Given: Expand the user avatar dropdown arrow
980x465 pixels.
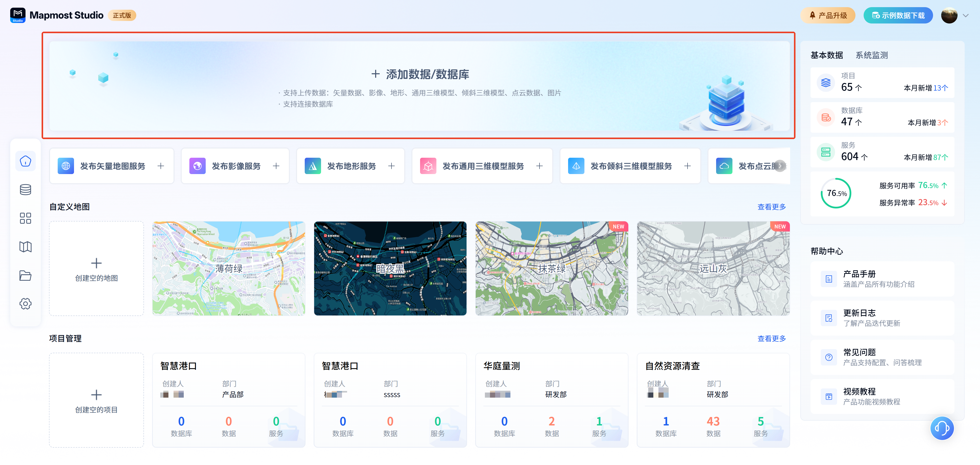Looking at the screenshot, I should (965, 16).
